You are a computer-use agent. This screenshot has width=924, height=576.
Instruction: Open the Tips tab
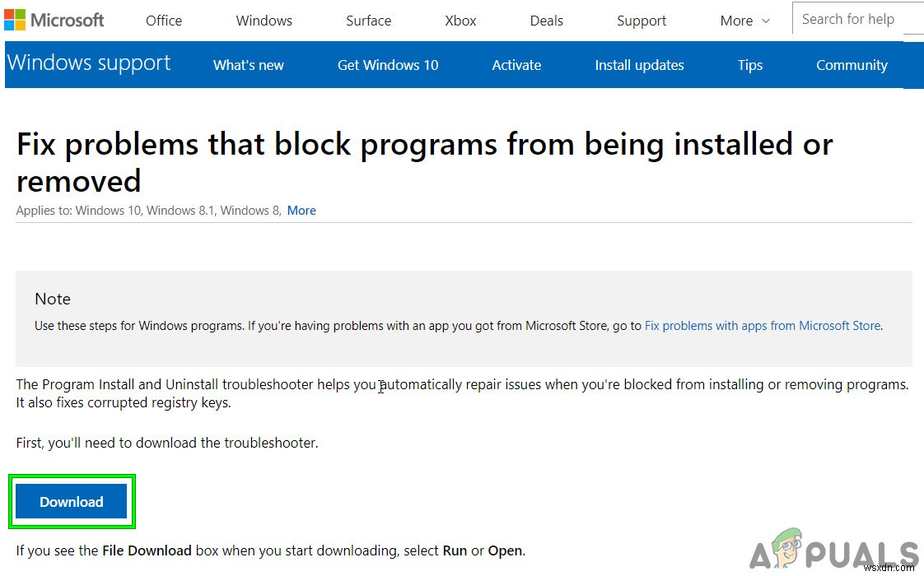click(749, 65)
